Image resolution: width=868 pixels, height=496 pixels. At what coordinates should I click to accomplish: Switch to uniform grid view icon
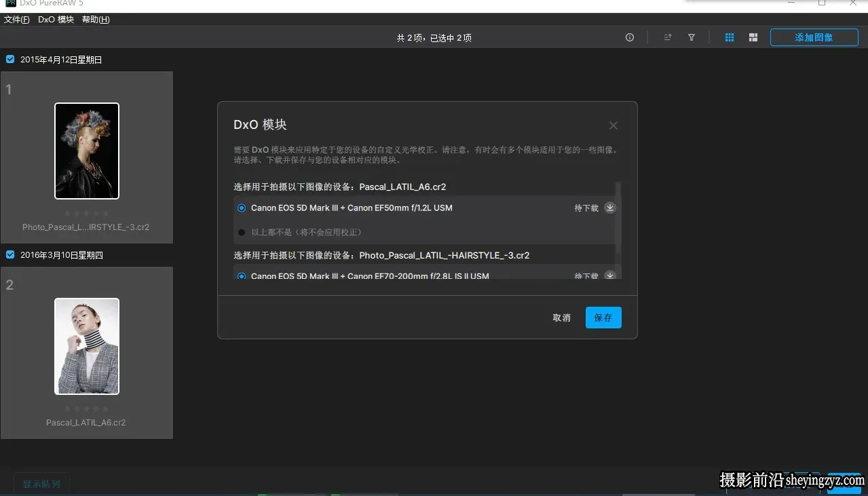click(x=730, y=38)
